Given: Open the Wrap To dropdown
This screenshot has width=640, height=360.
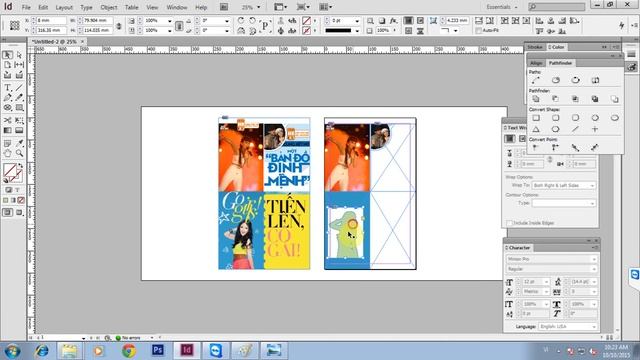Looking at the screenshot, I should 564,185.
